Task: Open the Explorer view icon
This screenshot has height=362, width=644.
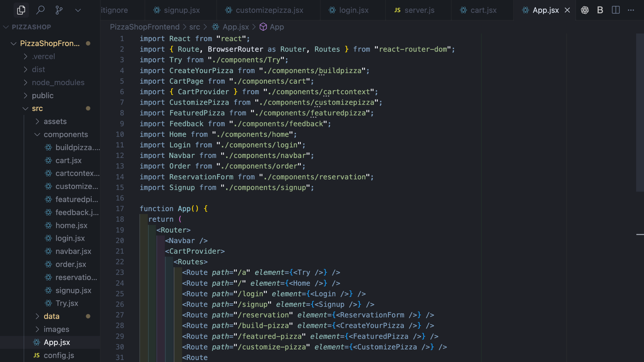Action: [x=21, y=10]
